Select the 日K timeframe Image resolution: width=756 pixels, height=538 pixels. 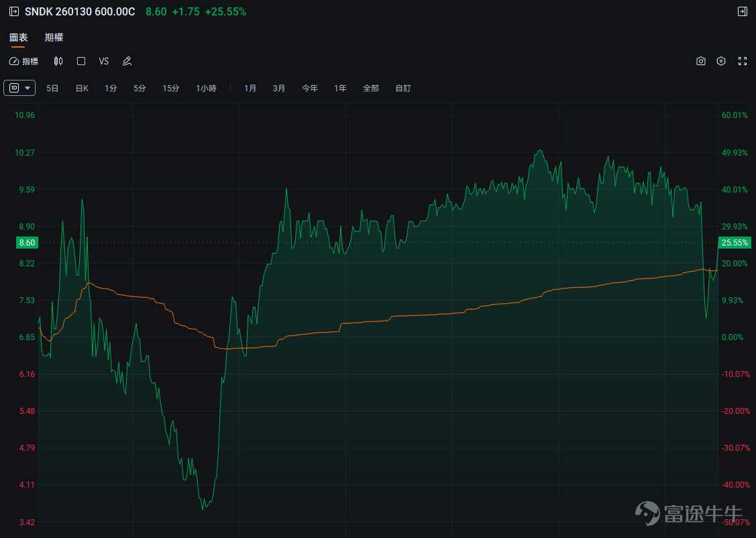pos(82,89)
